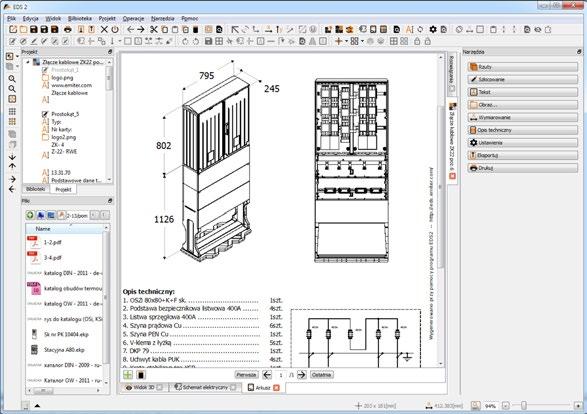Click the page number input field

pos(281,375)
